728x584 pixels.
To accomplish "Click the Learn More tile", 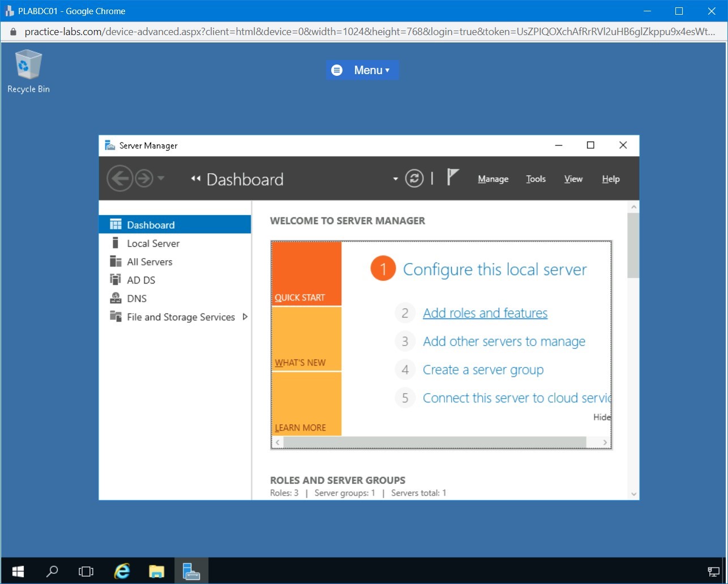I will (307, 404).
